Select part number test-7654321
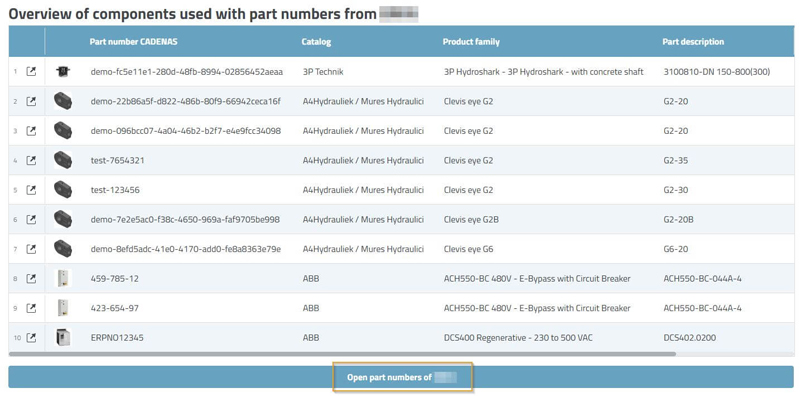The width and height of the screenshot is (800, 396). (x=117, y=160)
